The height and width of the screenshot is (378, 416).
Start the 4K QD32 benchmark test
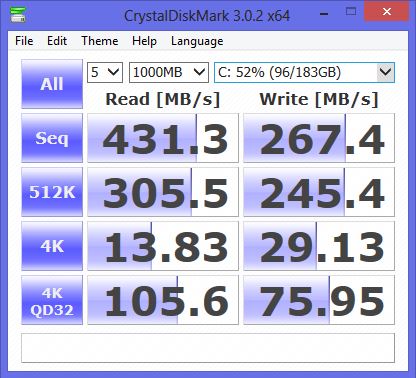[52, 300]
